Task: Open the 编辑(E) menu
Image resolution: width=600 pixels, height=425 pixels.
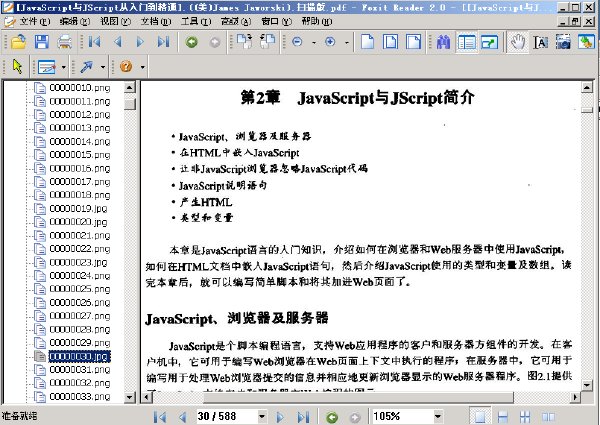Action: (75, 21)
